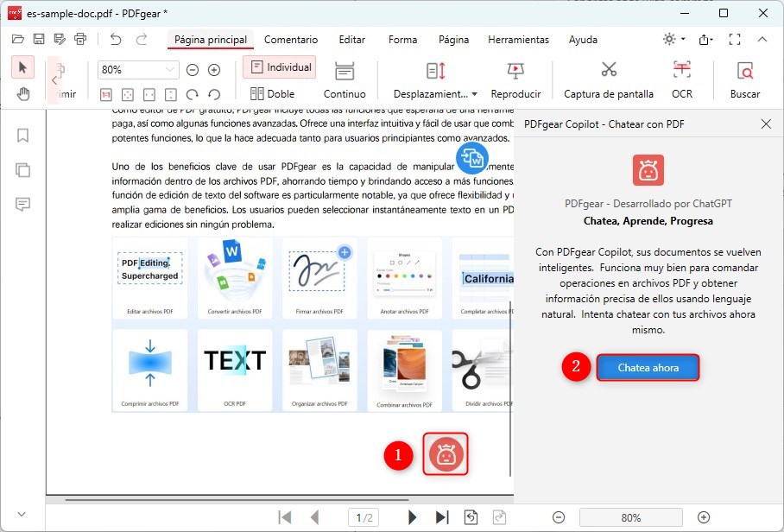The width and height of the screenshot is (784, 532).
Task: Rotate the page clockwise
Action: coord(193,94)
